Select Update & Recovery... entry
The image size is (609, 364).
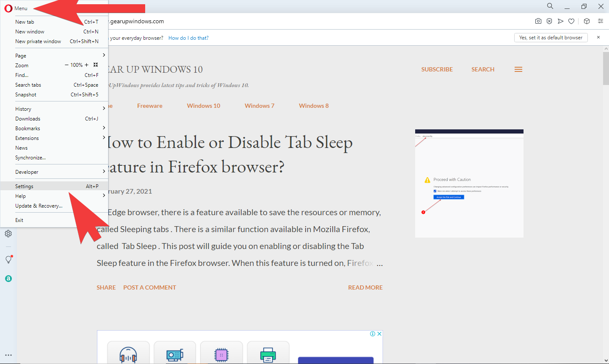tap(54, 205)
